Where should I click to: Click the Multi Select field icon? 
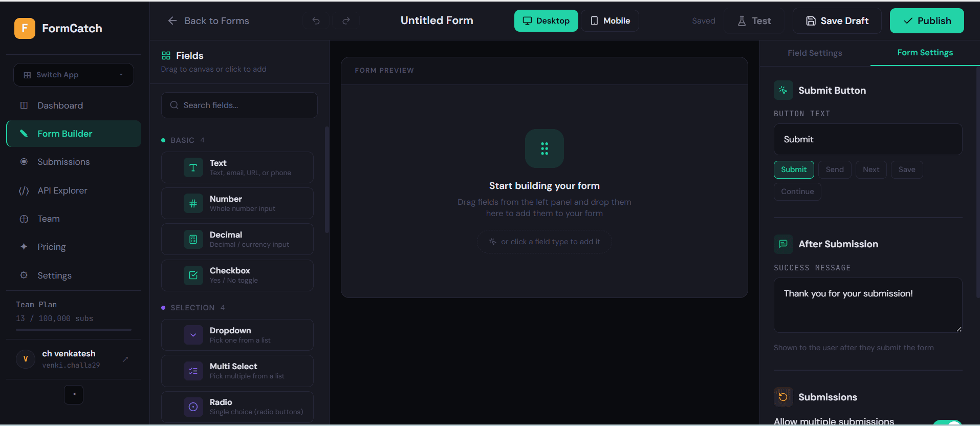(193, 371)
